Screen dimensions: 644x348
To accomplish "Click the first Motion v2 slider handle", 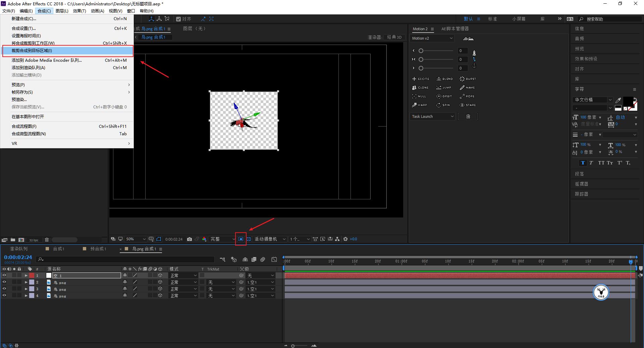I will 421,51.
